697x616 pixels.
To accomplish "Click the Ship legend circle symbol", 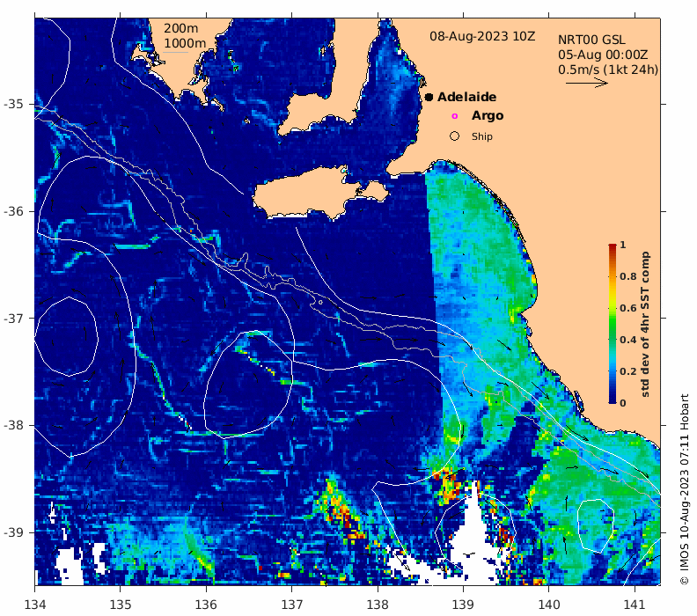I will 454,136.
